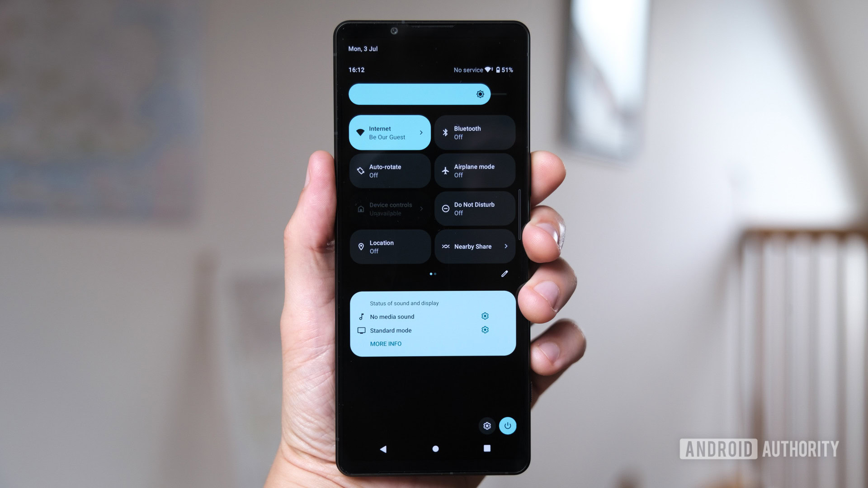Screen dimensions: 868x488
Task: Tap Standard mode settings gear
Action: click(x=485, y=330)
